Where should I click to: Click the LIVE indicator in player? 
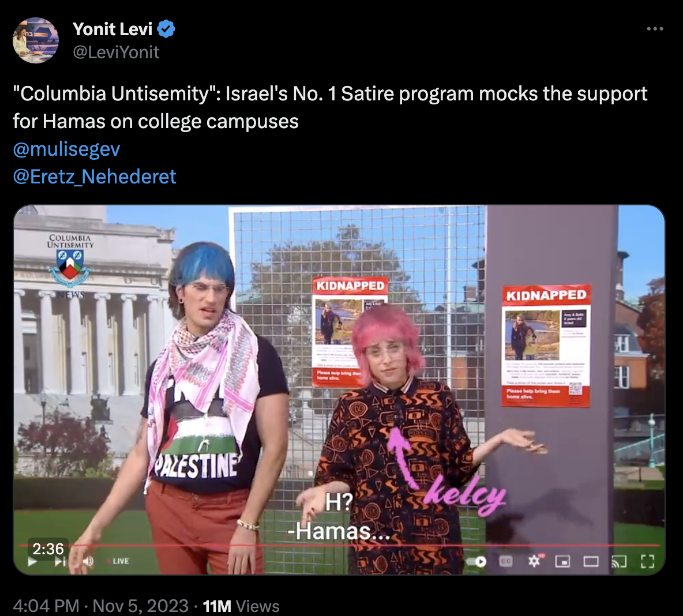click(118, 561)
